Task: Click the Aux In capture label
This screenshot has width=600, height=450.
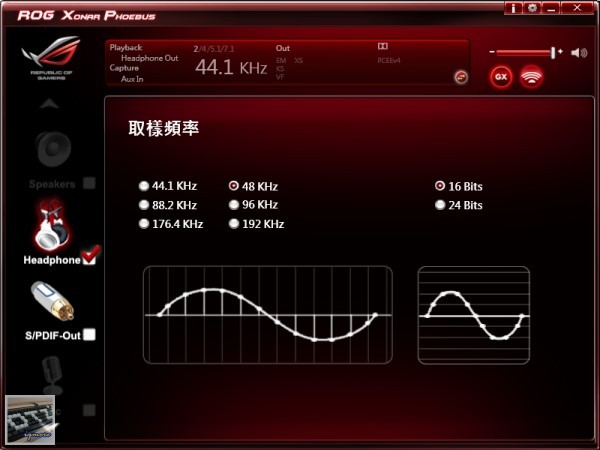Action: point(132,79)
